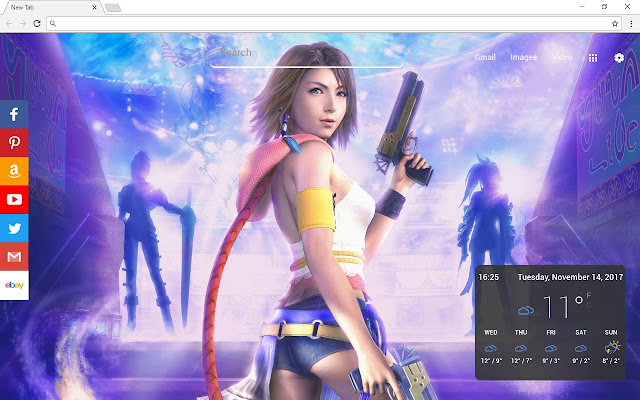640x400 pixels.
Task: Select the SAT forecast cloud icon
Action: point(581,348)
